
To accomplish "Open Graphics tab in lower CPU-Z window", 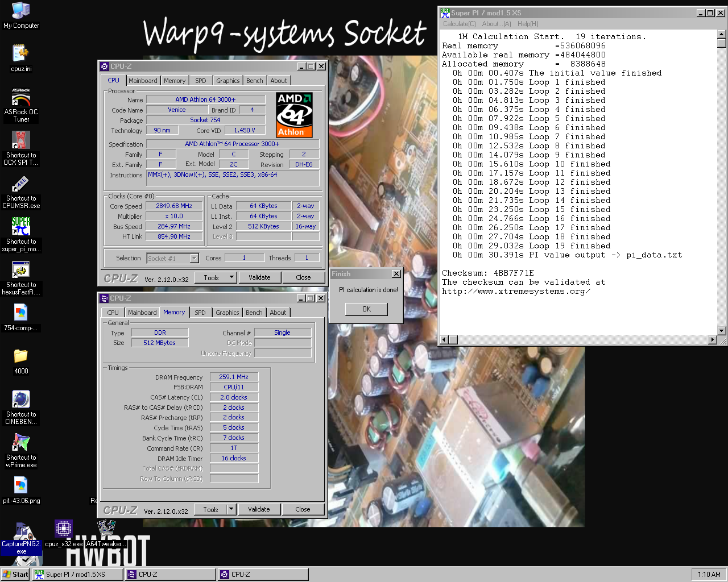I will coord(227,313).
